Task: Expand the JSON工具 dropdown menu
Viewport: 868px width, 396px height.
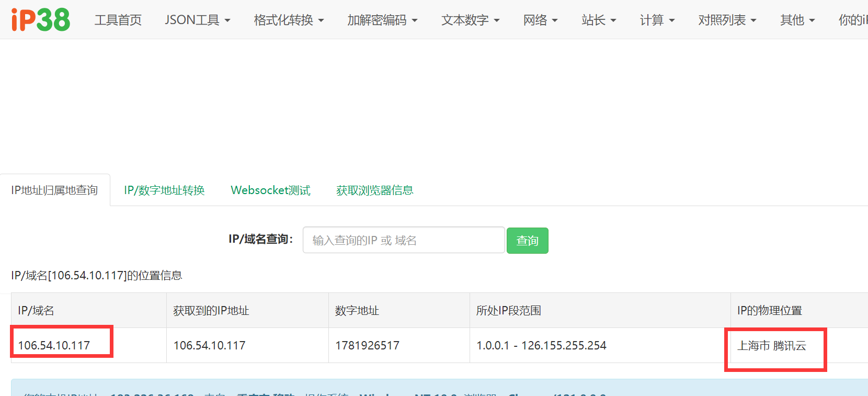Action: [198, 20]
